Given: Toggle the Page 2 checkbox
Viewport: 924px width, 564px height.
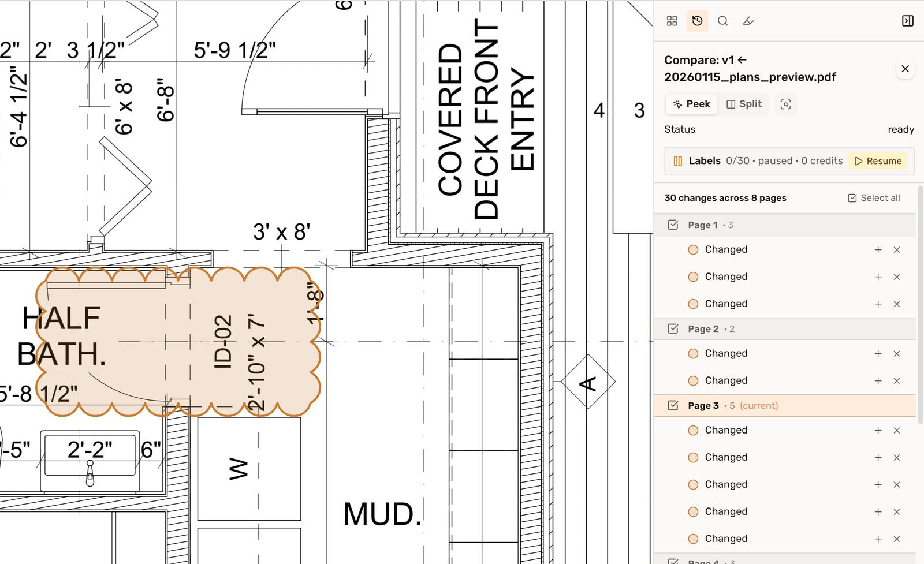Looking at the screenshot, I should (x=673, y=329).
